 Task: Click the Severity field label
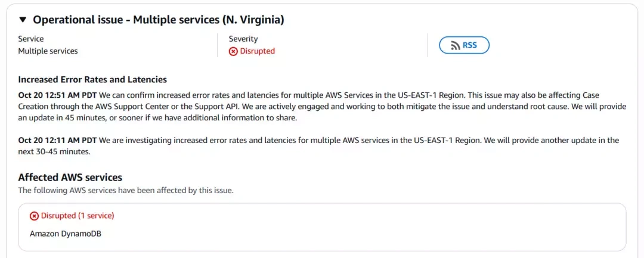click(243, 39)
